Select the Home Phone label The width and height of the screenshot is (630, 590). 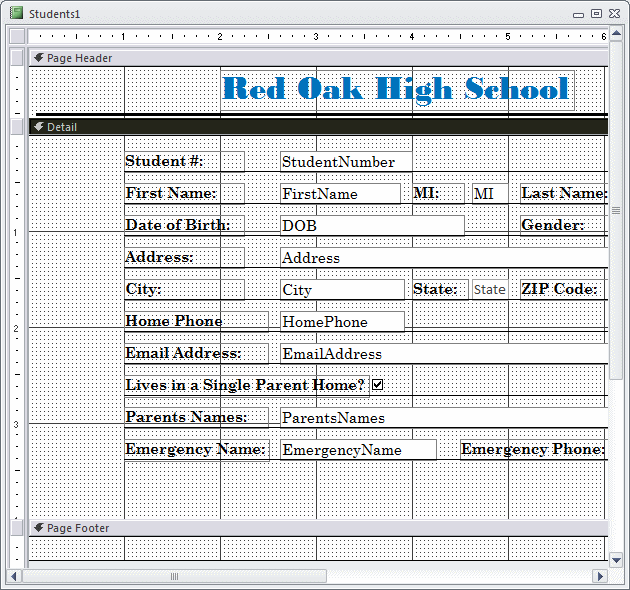pos(196,322)
